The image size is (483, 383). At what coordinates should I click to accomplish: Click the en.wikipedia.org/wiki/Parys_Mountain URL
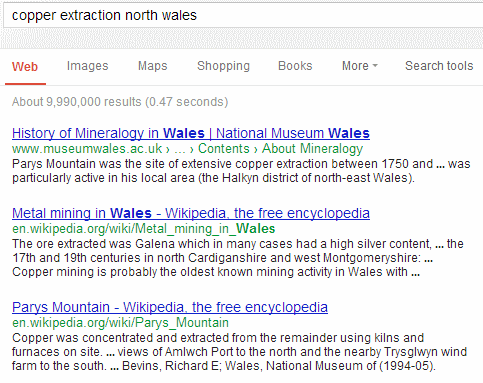120,323
